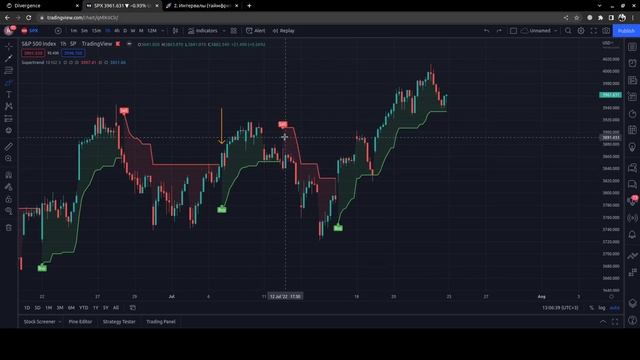The image size is (640, 360).
Task: Toggle magnet mode in left toolbar
Action: click(9, 175)
